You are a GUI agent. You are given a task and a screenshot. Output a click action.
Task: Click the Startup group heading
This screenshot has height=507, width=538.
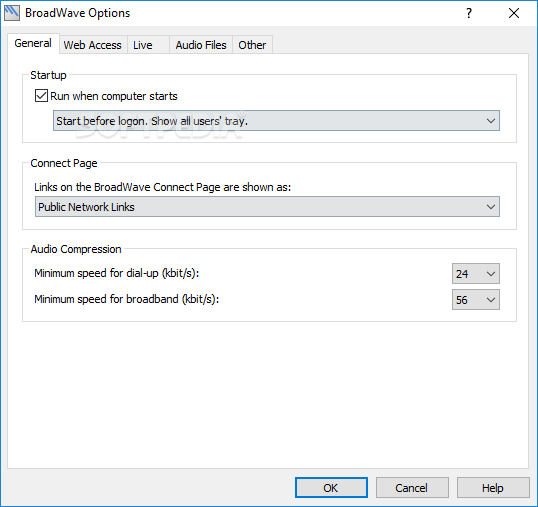tap(48, 75)
